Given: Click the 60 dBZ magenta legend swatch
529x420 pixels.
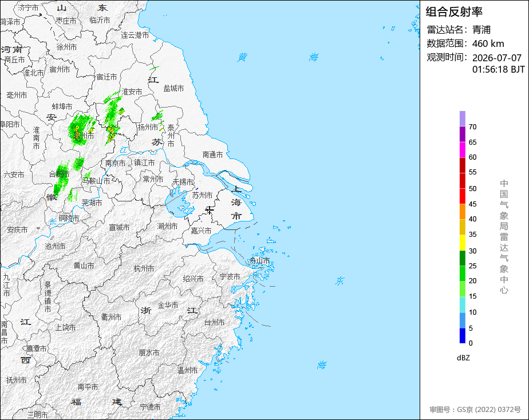Looking at the screenshot, I should 462,150.
